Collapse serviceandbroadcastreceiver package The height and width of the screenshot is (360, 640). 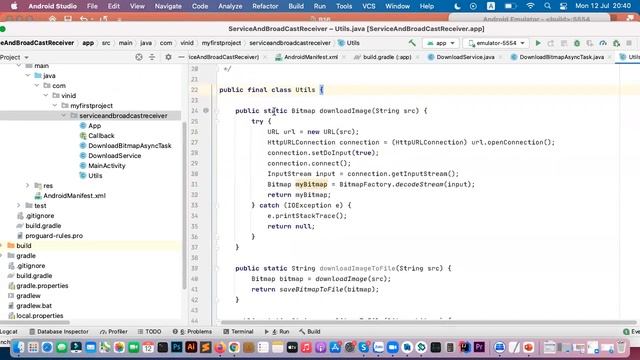(x=64, y=116)
